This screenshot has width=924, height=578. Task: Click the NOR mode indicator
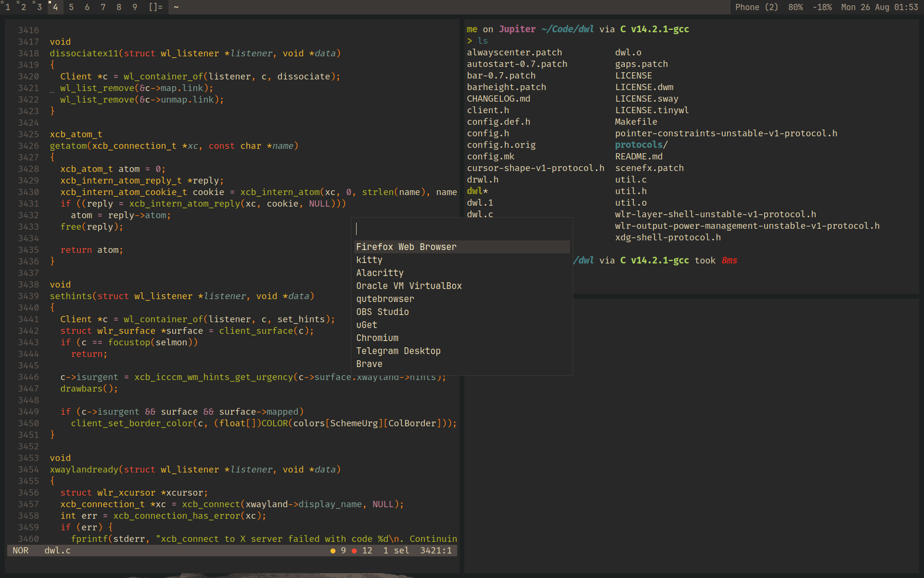coord(21,551)
